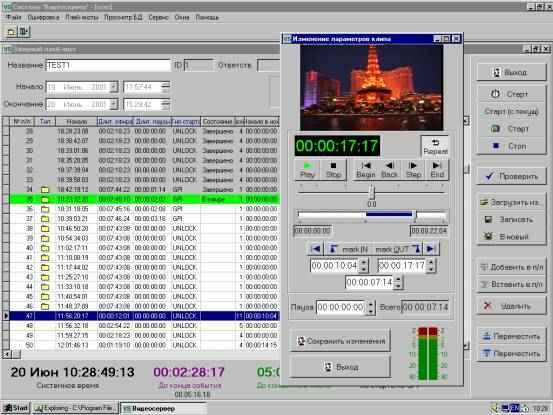553x415 pixels.
Task: Click the folder icon in row 46
Action: 45,306
